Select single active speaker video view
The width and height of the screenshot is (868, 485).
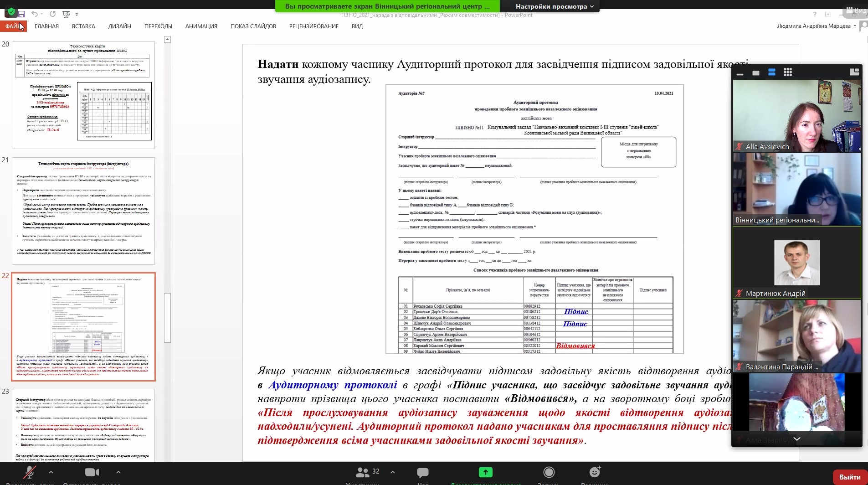tap(755, 72)
